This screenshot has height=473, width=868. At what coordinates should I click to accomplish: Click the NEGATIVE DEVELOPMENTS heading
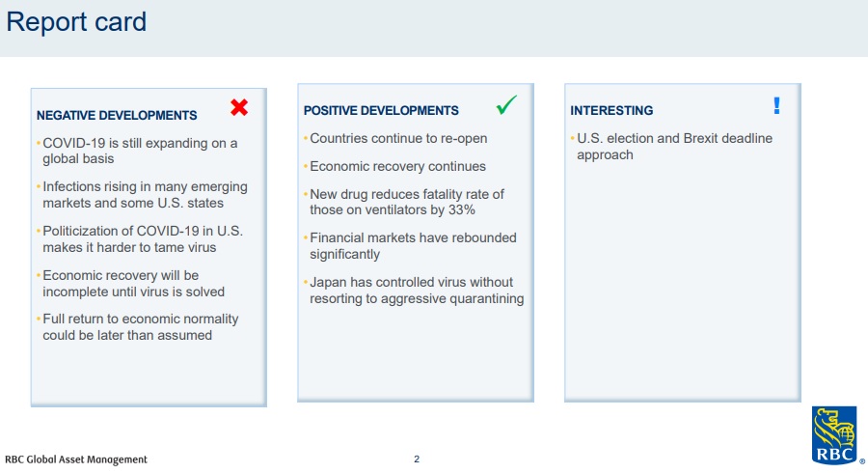point(117,115)
